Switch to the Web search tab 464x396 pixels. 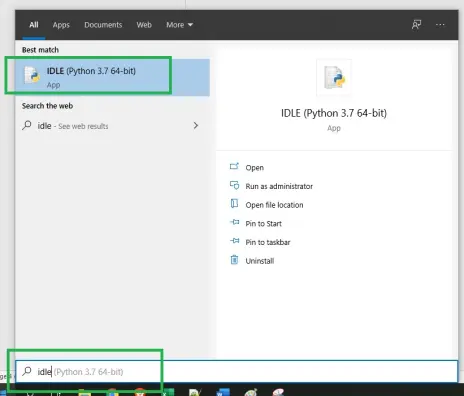pos(144,25)
